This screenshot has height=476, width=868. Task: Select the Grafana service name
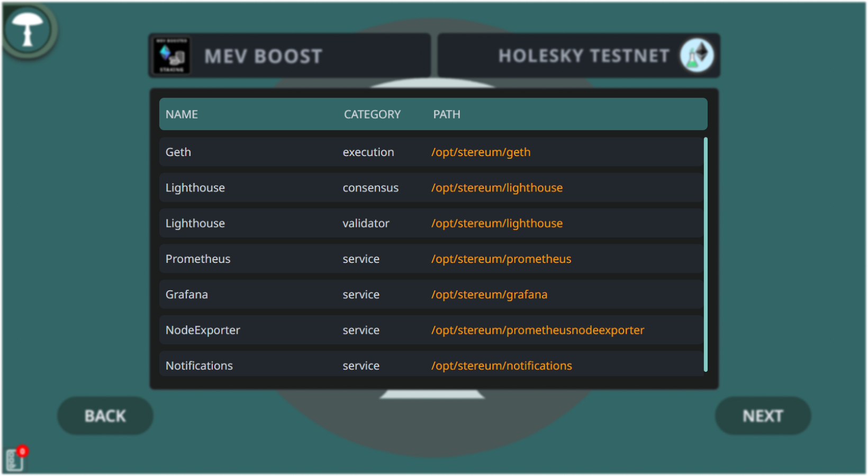[x=187, y=295]
